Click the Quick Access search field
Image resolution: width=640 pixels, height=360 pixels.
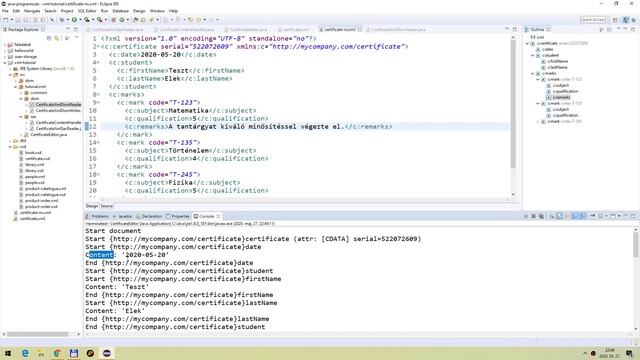[x=593, y=20]
